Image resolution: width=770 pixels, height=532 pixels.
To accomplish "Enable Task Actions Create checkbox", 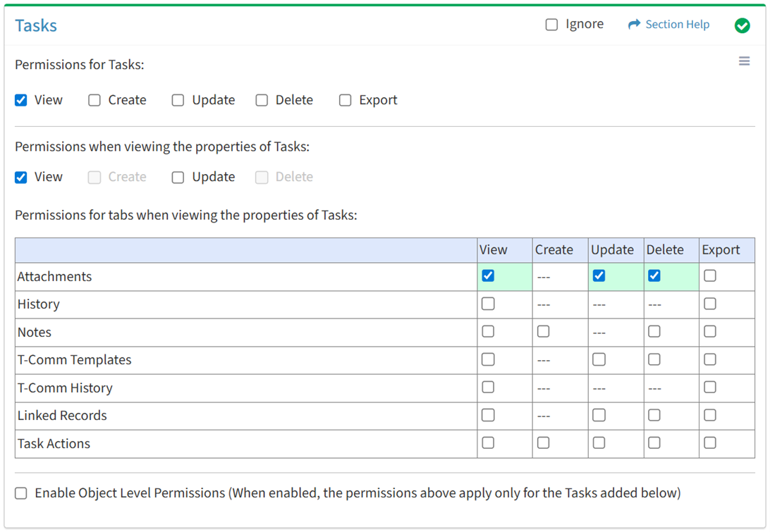I will [x=543, y=443].
